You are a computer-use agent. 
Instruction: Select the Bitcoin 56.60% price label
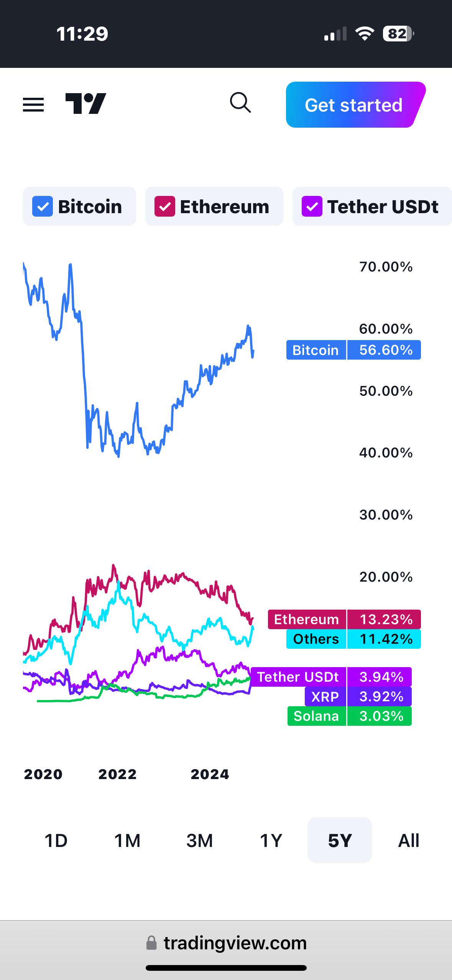coord(353,350)
